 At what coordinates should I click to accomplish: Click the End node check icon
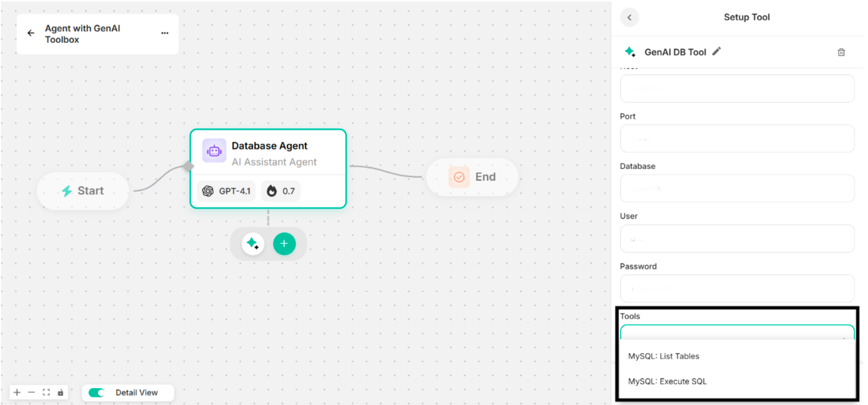coord(459,177)
